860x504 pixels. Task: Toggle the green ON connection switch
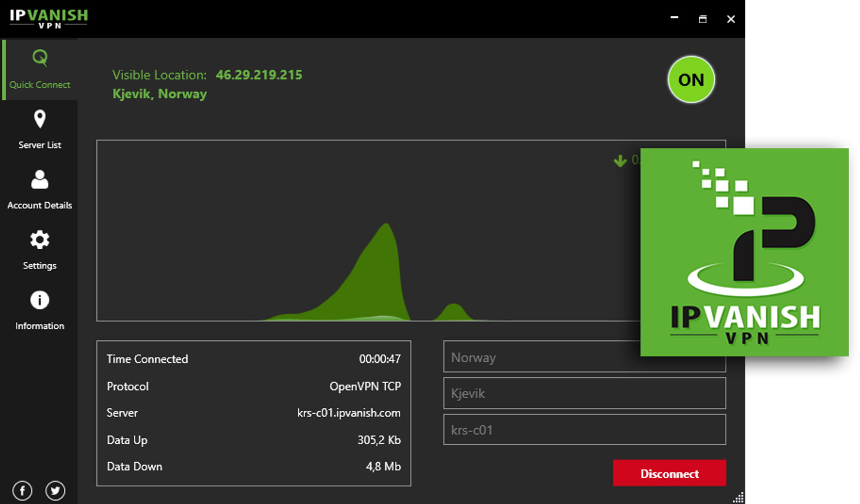click(691, 79)
